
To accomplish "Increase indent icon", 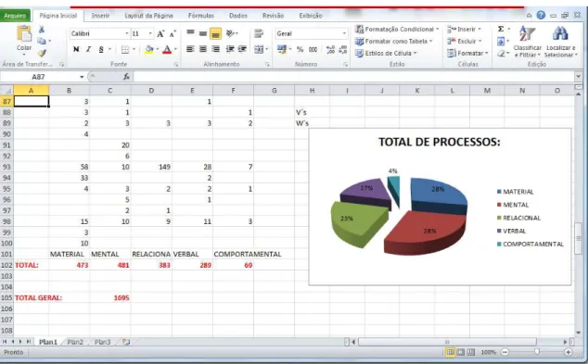I will [x=242, y=49].
